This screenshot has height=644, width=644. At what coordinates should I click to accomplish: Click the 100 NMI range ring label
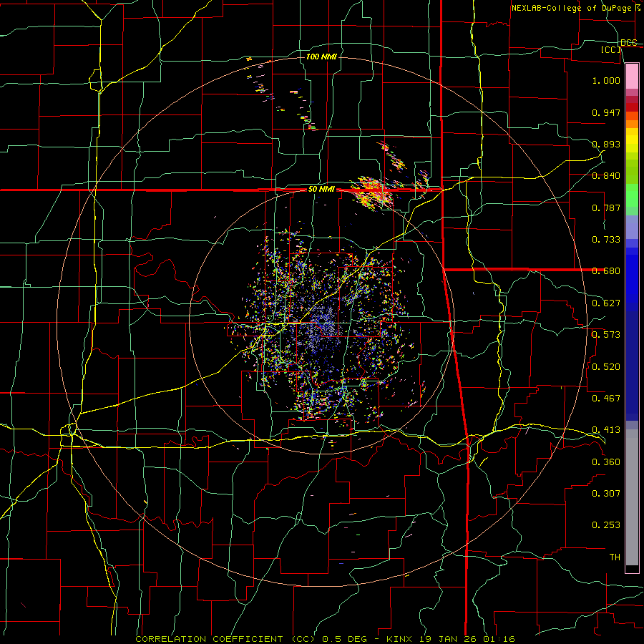coord(321,57)
